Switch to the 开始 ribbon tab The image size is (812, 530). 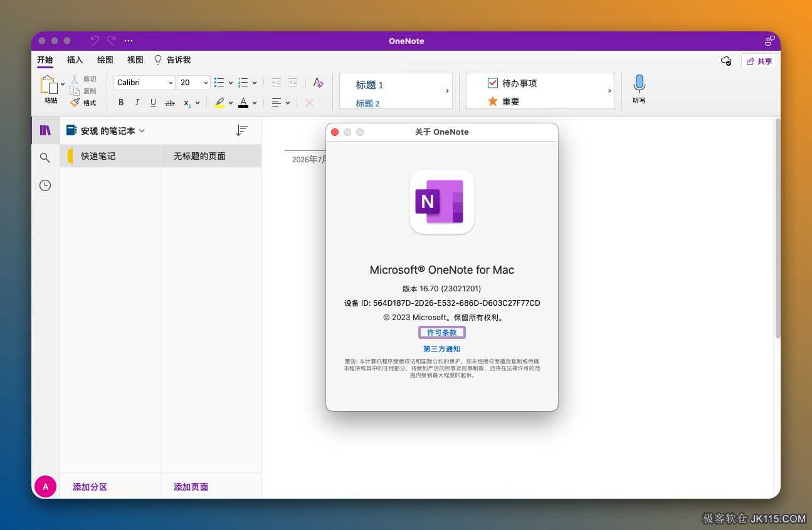pos(45,60)
